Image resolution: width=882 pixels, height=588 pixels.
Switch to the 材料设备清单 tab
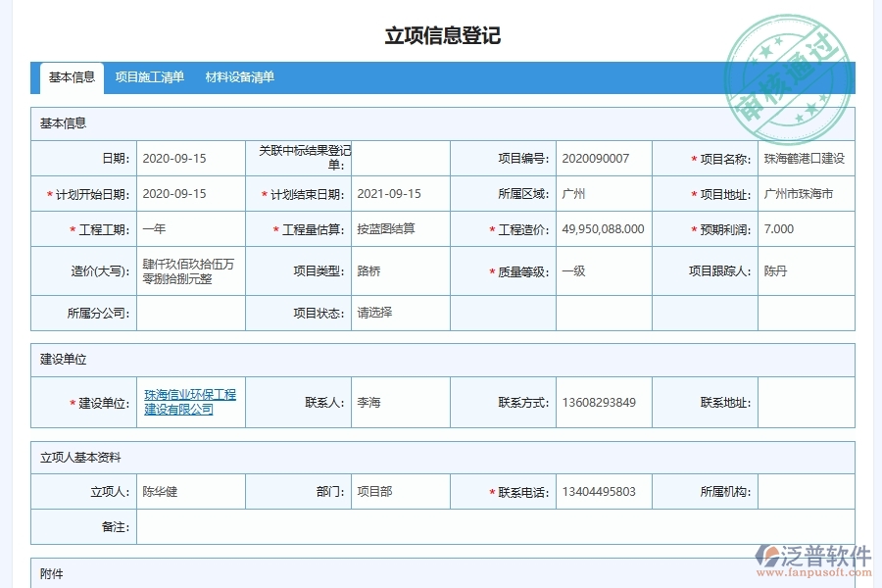241,75
